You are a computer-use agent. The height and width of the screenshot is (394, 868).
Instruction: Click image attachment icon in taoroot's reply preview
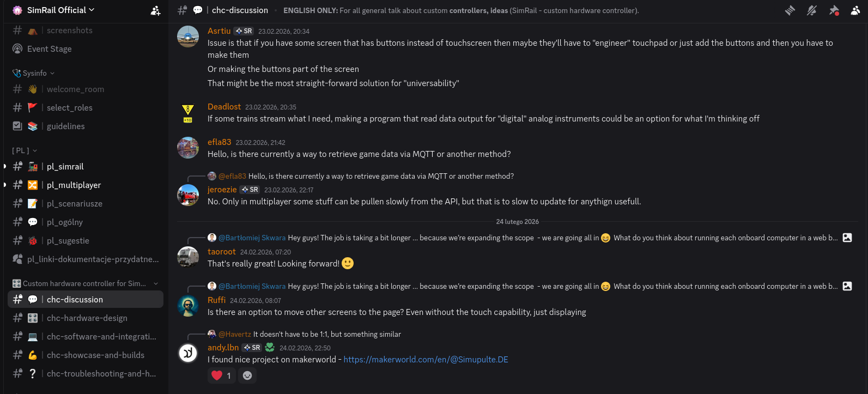tap(847, 238)
